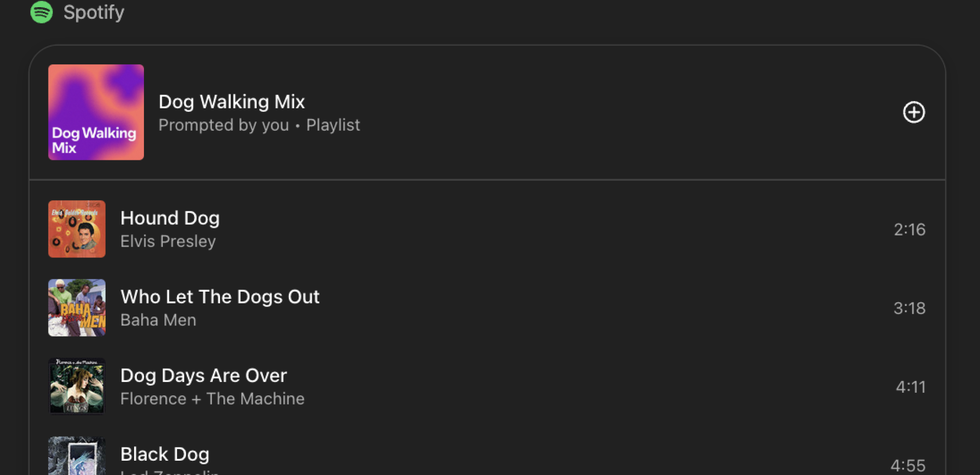
Task: Open the Elvis Presley artist name
Action: pos(168,241)
